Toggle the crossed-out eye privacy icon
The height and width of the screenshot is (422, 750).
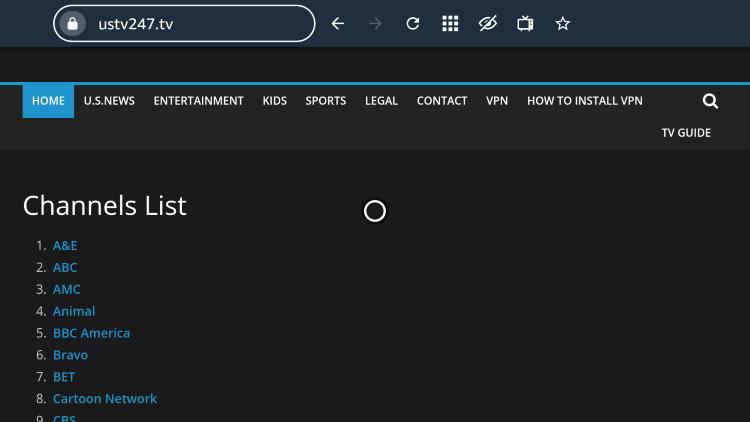[487, 23]
